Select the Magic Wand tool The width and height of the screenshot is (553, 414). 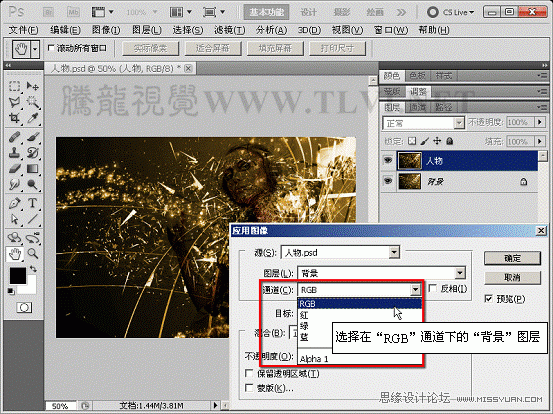coord(32,102)
